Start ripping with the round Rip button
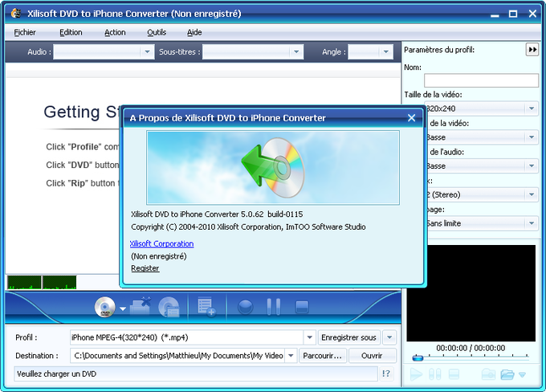546x392 pixels. click(245, 307)
